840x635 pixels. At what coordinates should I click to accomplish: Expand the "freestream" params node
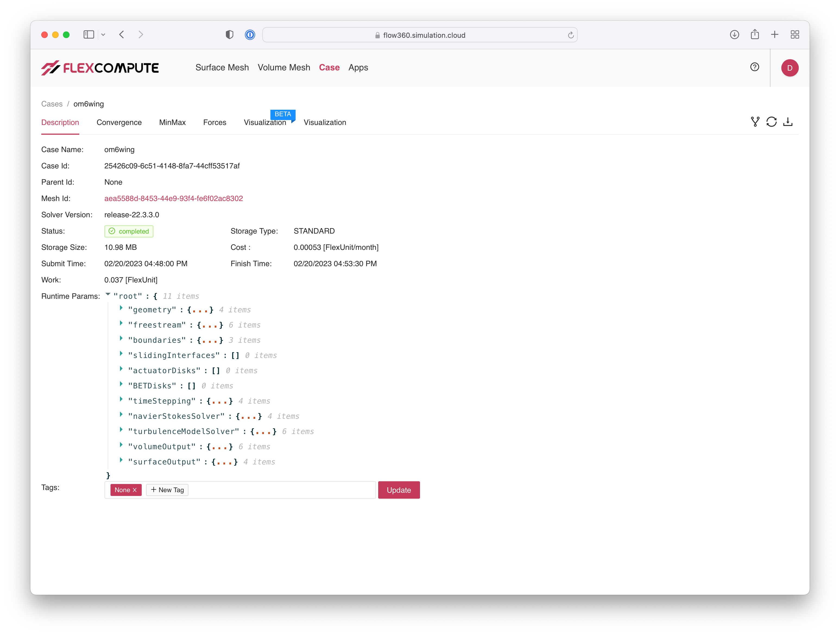(121, 323)
